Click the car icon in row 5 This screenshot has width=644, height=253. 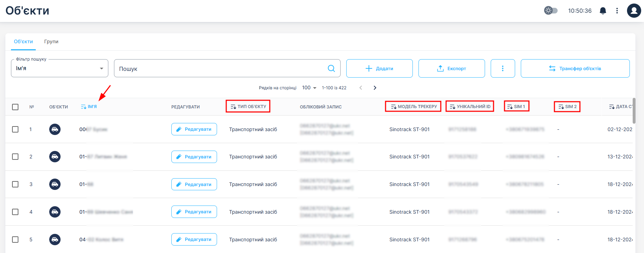[x=55, y=240]
